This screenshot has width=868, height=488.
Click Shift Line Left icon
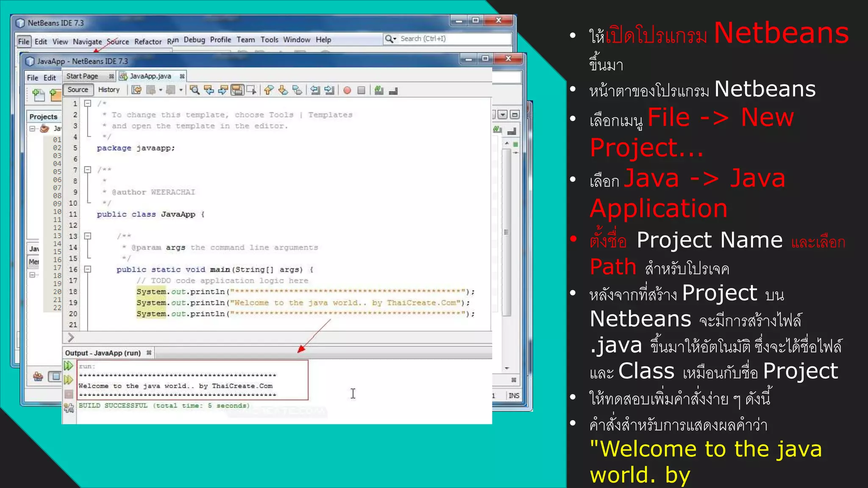[315, 90]
